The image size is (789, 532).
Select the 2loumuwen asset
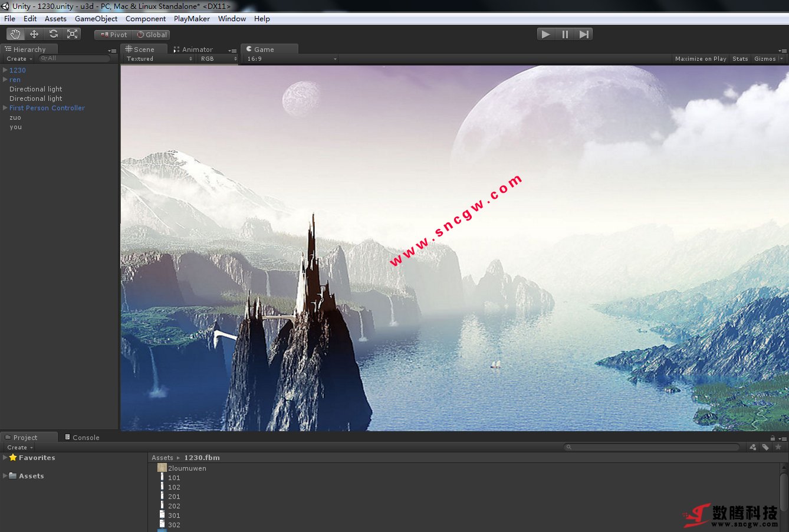(187, 468)
